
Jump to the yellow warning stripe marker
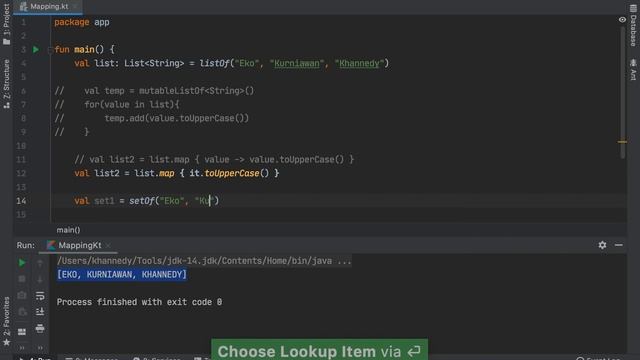622,142
